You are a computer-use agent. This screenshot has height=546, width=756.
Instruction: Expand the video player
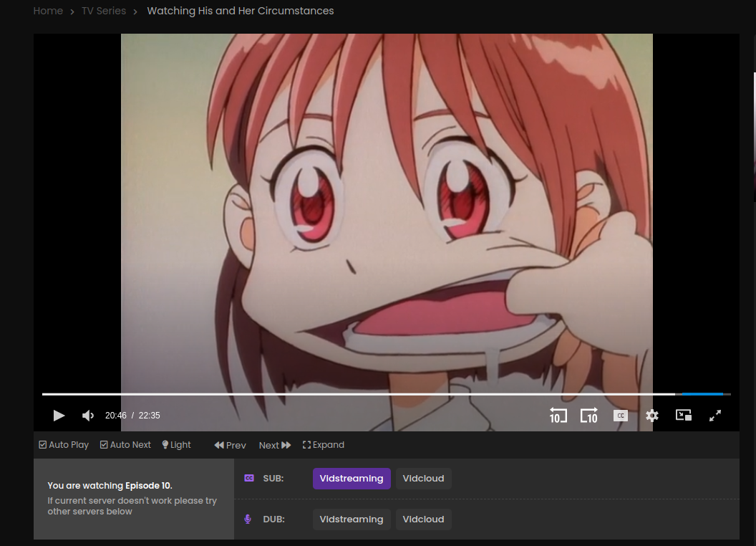(324, 445)
